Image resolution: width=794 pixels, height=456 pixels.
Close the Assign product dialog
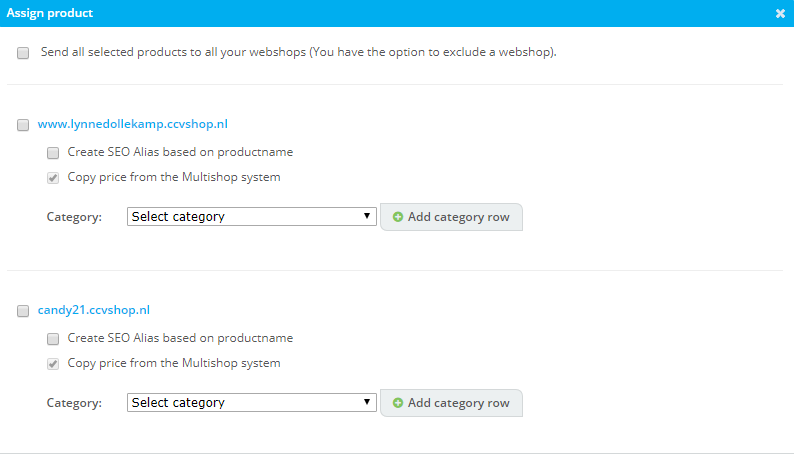(780, 14)
